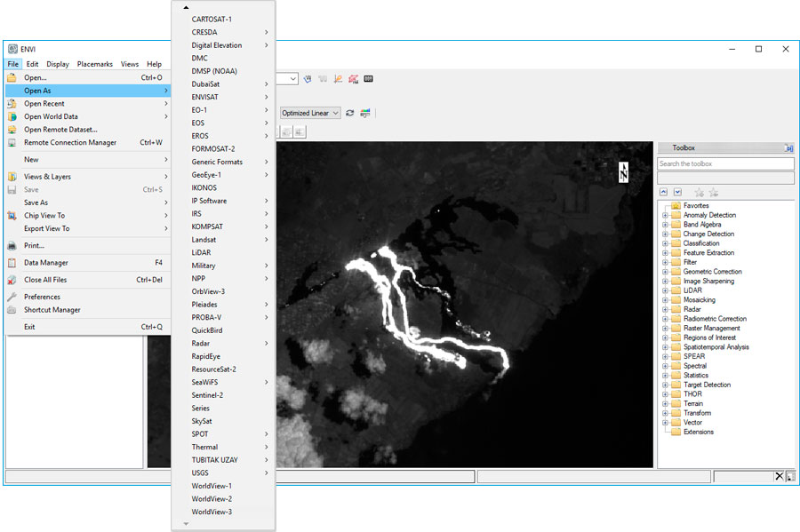Viewport: 800px width, 532px height.
Task: Click the Preferences wrench icon
Action: (x=12, y=297)
